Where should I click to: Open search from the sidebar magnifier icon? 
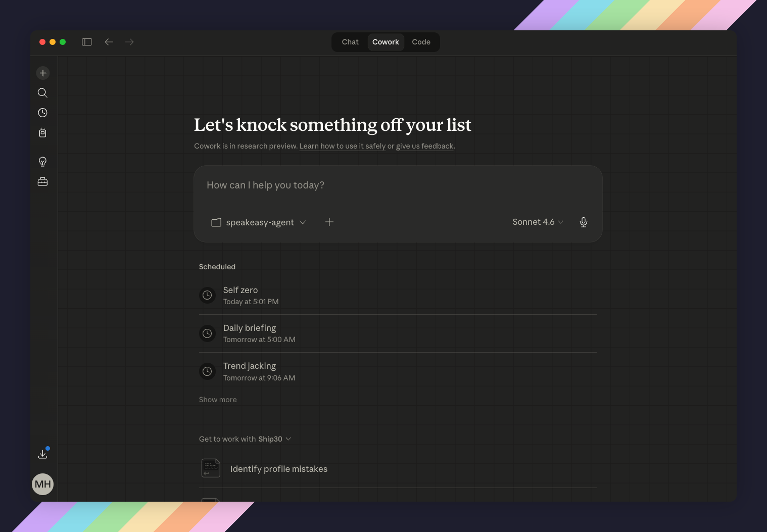tap(43, 93)
